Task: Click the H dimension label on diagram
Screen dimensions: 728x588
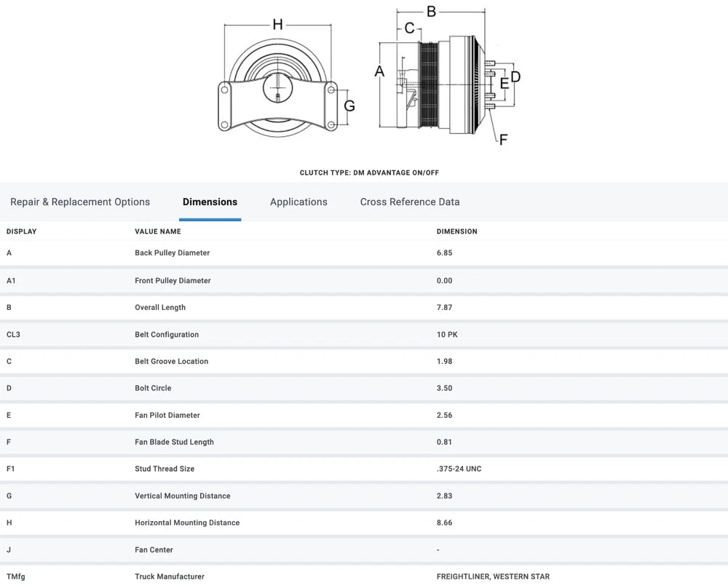Action: [x=277, y=25]
